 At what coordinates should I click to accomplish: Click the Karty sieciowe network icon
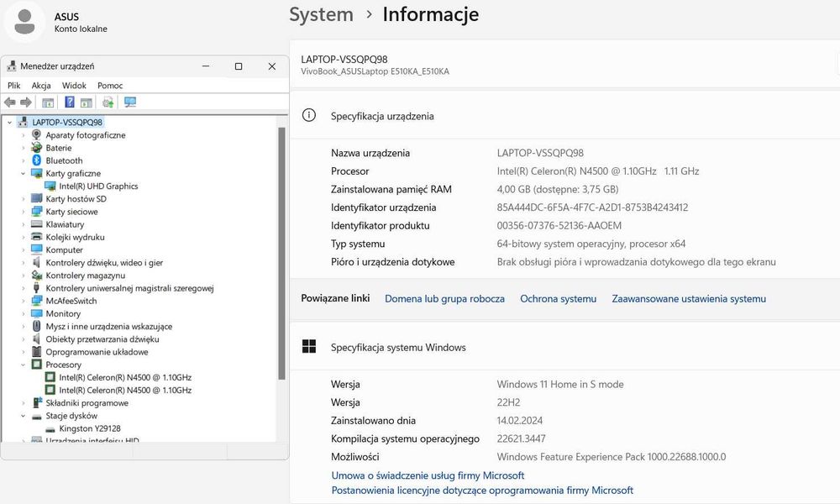tap(36, 212)
